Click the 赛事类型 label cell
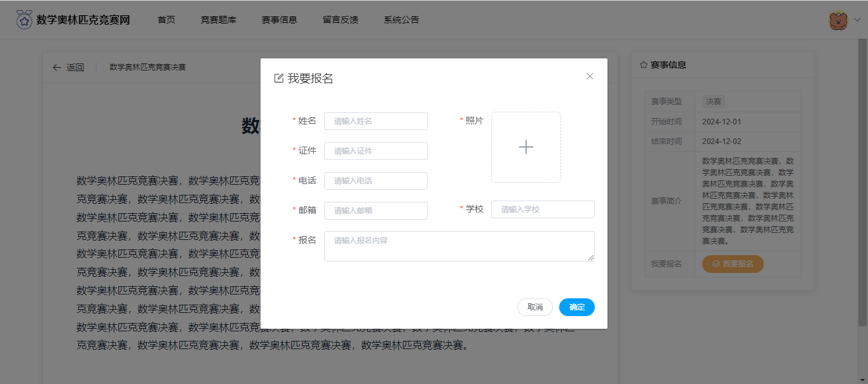Screen dimensions: 868x384 tap(670, 102)
